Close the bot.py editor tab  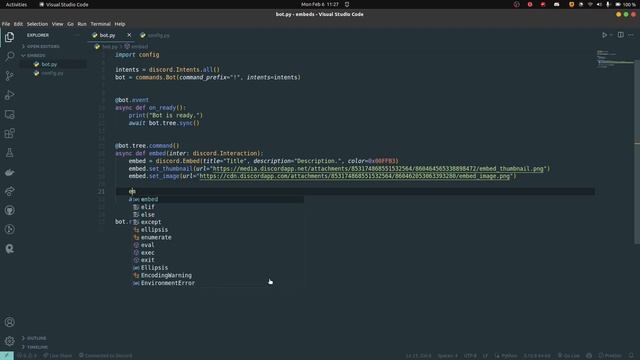tap(129, 35)
